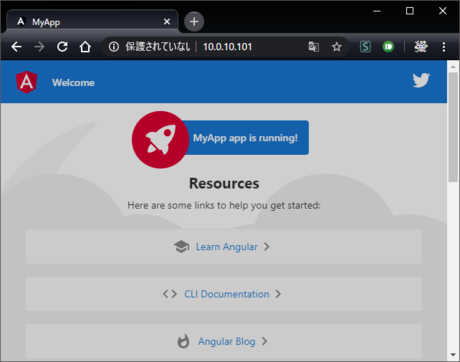Close the MyApp tab
460x362 pixels.
coord(167,22)
